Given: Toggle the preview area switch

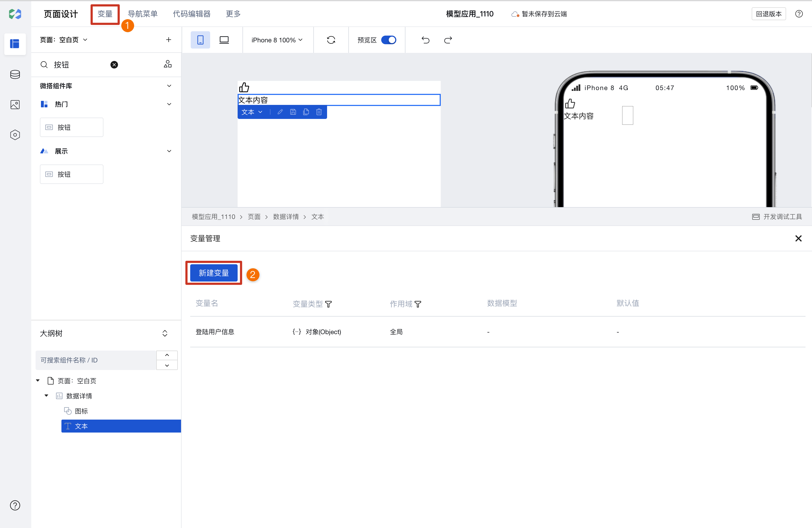Looking at the screenshot, I should point(388,40).
